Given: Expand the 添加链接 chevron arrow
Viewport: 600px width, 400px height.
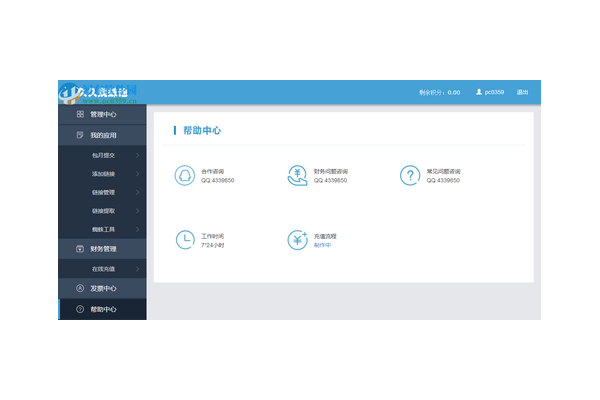Looking at the screenshot, I should [137, 174].
